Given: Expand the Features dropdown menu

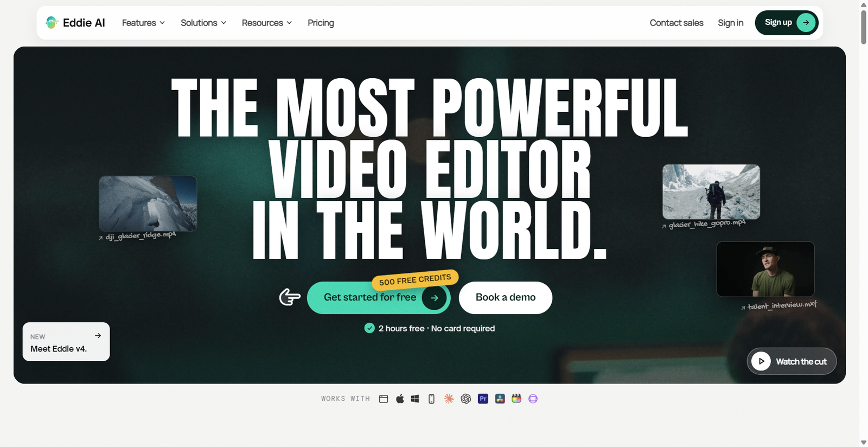Looking at the screenshot, I should pyautogui.click(x=143, y=23).
